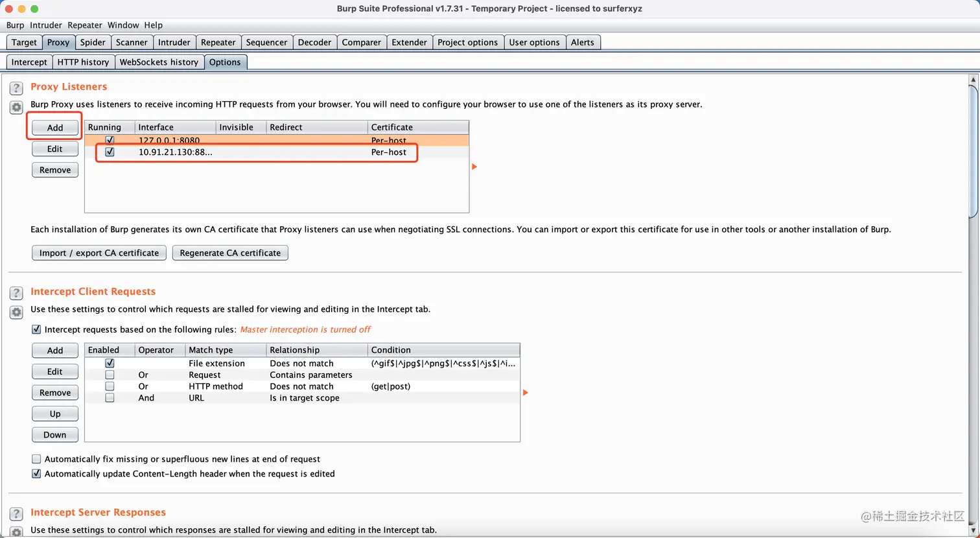Image resolution: width=980 pixels, height=538 pixels.
Task: Click Add button for intercept rules
Action: coord(55,351)
